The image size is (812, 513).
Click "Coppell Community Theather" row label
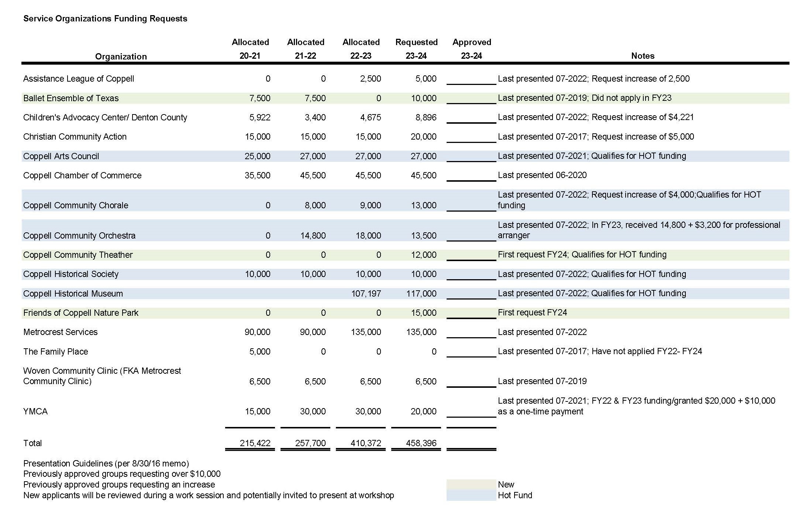point(78,255)
